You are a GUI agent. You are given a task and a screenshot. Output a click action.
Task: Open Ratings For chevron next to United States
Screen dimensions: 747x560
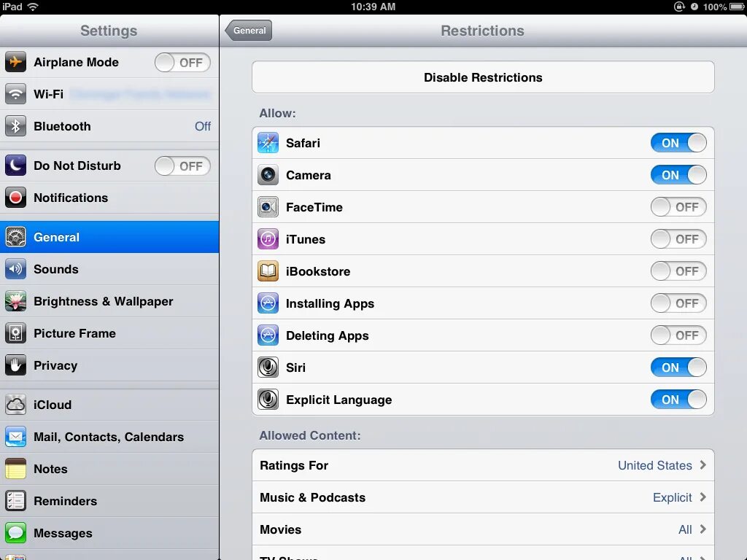coord(703,465)
